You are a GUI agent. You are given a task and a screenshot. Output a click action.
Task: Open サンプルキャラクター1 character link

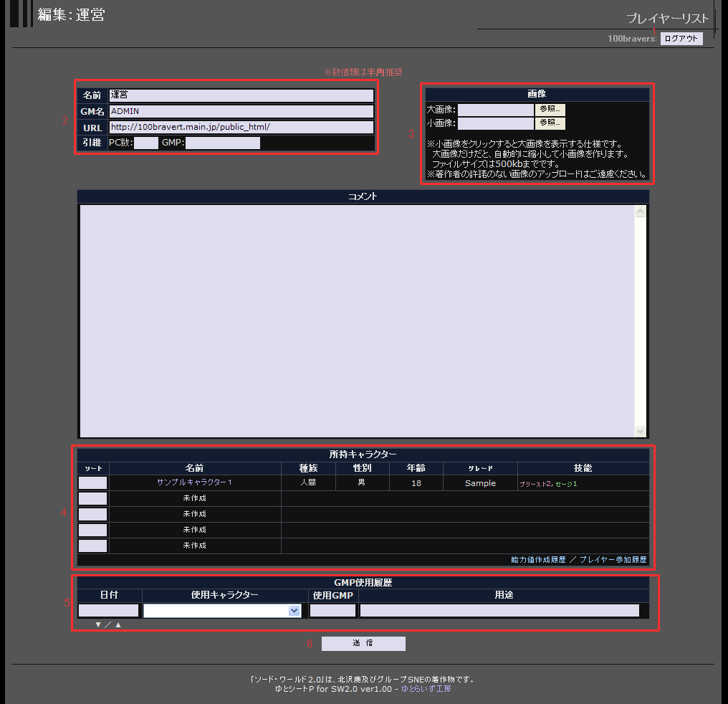click(194, 483)
